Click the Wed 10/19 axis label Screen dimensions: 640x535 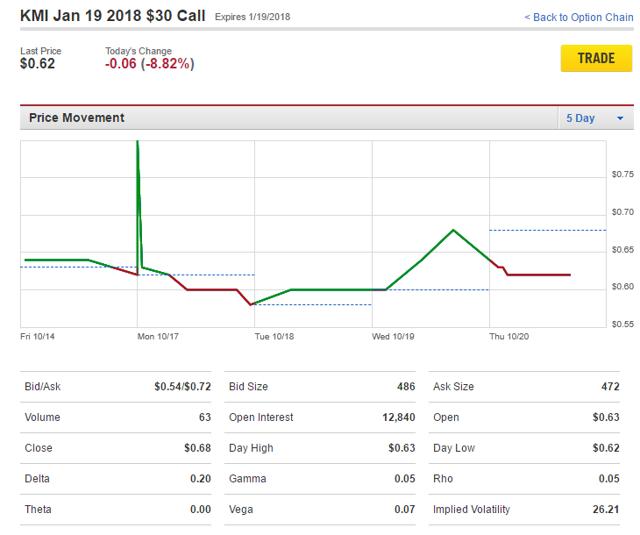[x=393, y=336]
